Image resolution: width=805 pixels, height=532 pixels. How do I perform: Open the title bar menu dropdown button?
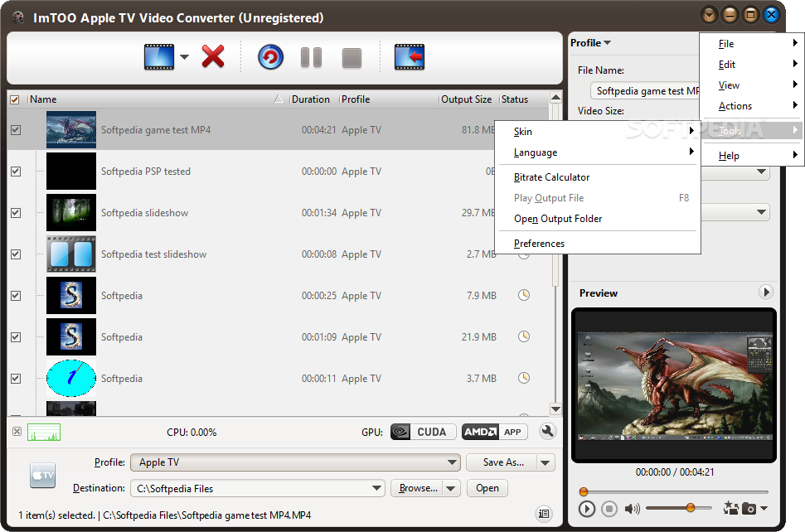point(709,15)
